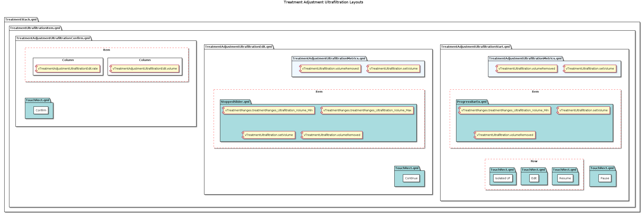
Task: Open the TreatmentAdjustmentUltrafiltrationStart.qml tab label
Action: (475, 47)
